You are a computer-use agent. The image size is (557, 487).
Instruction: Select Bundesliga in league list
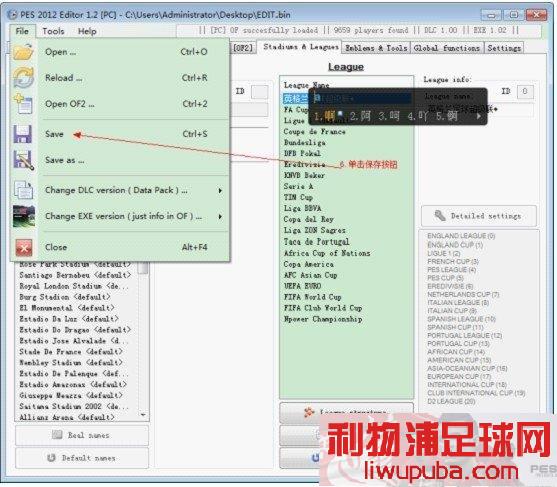[x=304, y=143]
